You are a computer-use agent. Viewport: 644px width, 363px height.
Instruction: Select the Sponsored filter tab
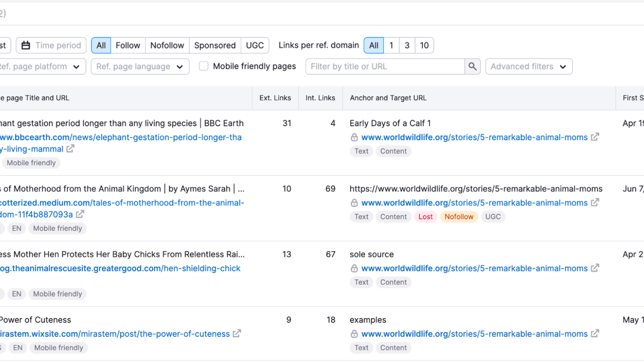[214, 45]
